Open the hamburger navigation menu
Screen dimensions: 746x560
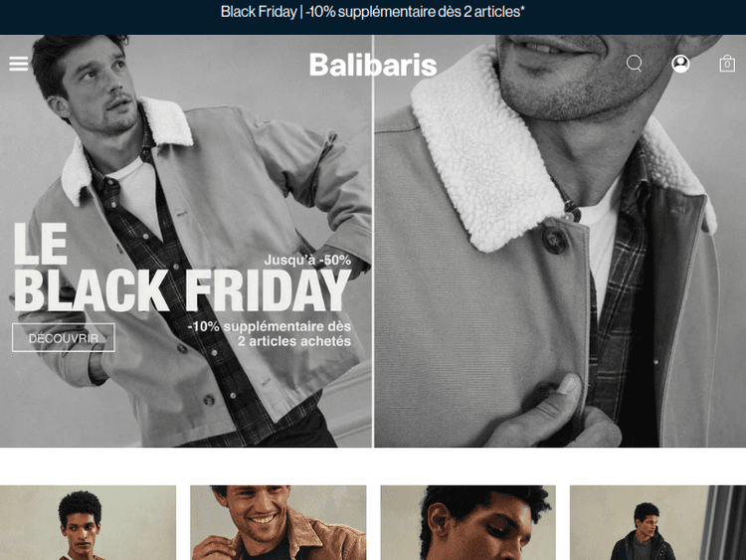coord(19,64)
